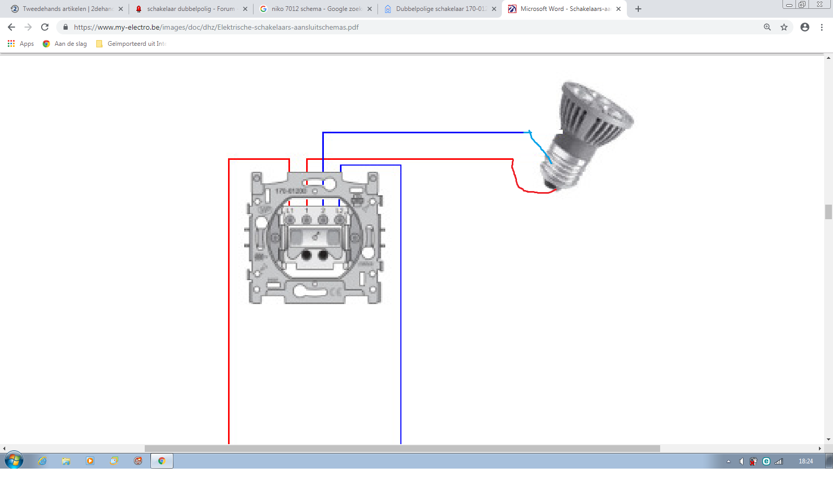The image size is (833, 504).
Task: Go back to the previous page
Action: click(11, 27)
